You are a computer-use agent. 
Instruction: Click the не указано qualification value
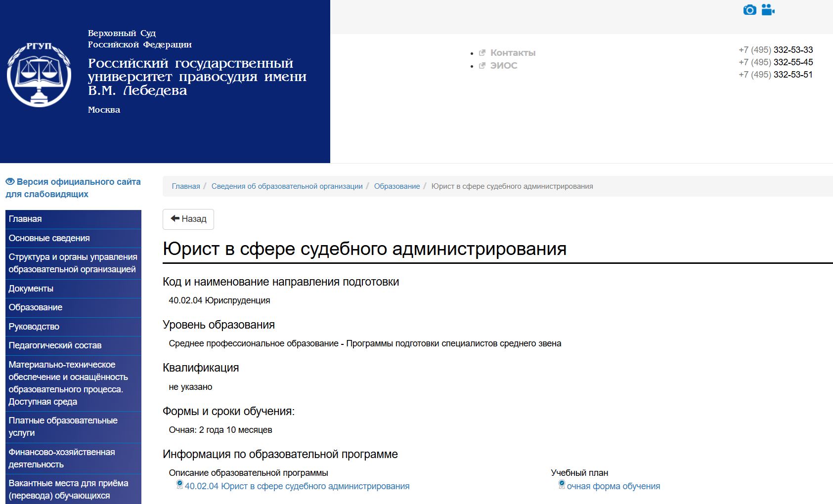tap(190, 387)
